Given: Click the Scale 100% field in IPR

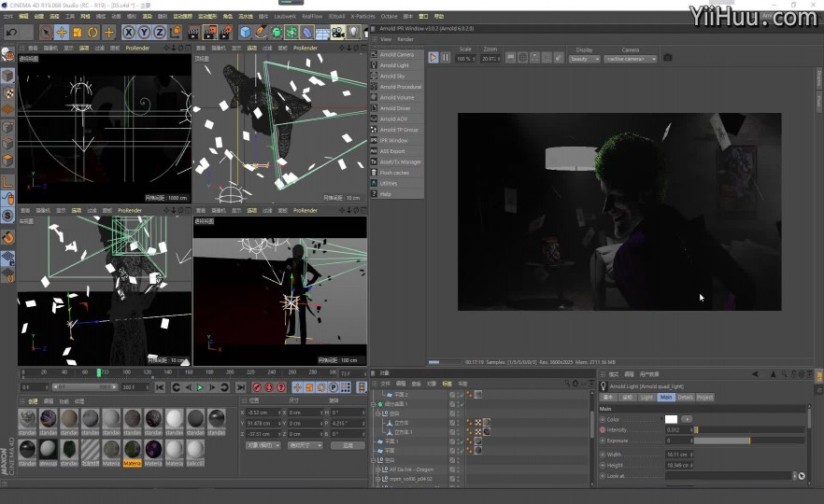Looking at the screenshot, I should 465,59.
